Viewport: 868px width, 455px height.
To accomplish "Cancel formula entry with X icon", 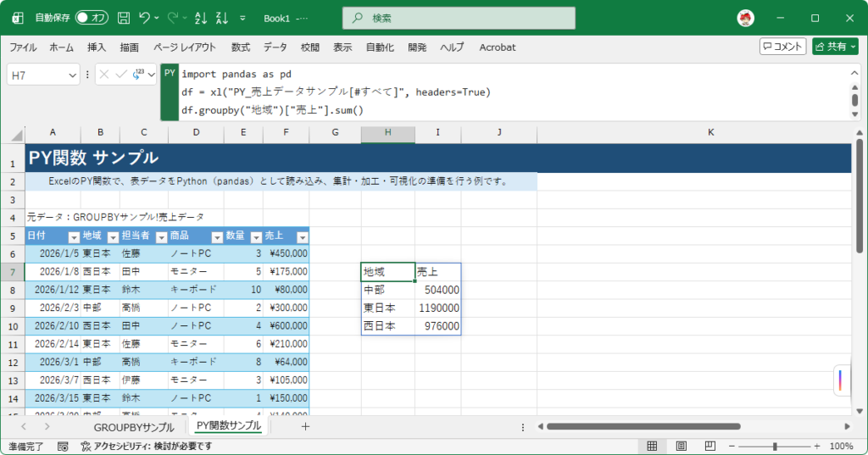I will click(104, 75).
